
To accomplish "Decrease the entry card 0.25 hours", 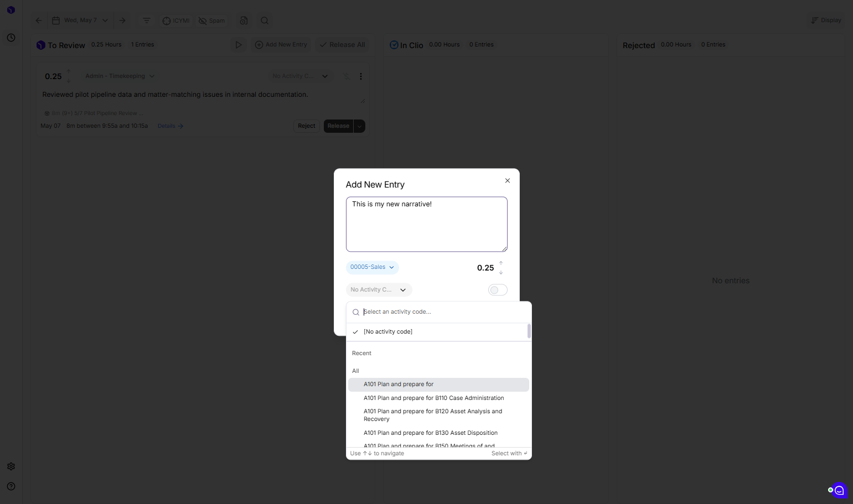I will tap(69, 81).
